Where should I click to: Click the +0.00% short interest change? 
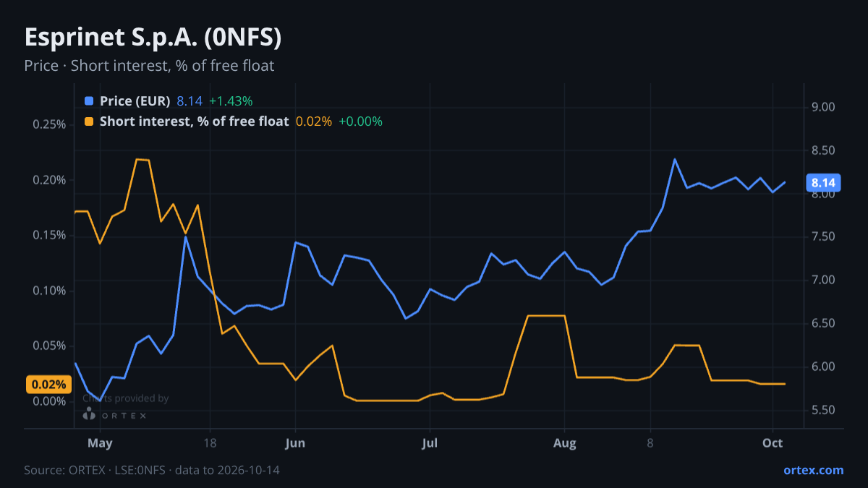[x=360, y=121]
